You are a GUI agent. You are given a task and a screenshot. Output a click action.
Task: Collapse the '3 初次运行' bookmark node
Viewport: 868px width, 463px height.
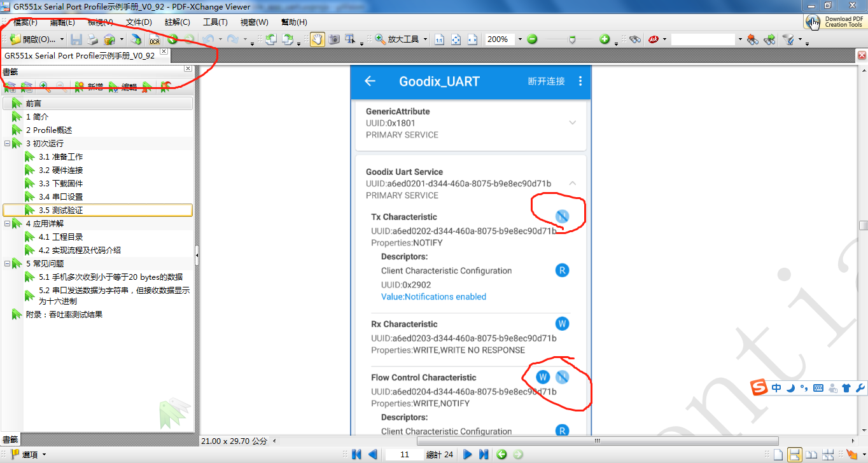coord(7,144)
